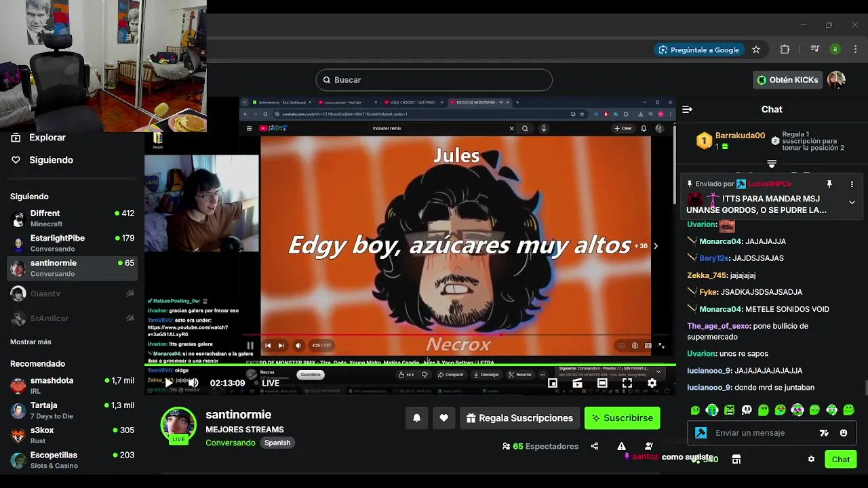Select the Spanish language tag
The image size is (868, 488).
click(277, 443)
